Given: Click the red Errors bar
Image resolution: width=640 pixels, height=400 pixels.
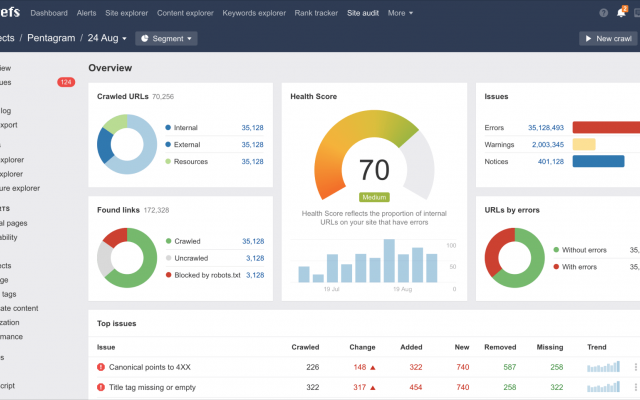Looking at the screenshot, I should pyautogui.click(x=606, y=127).
